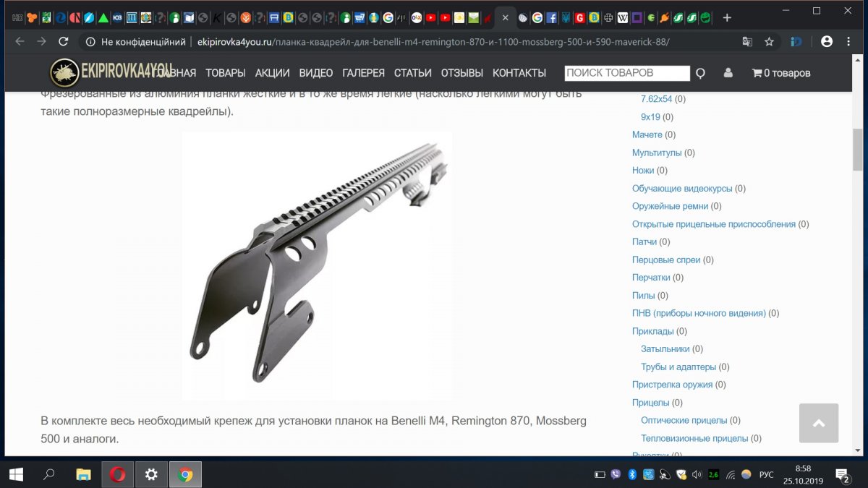Open the Wi-Fi network tray icon

(x=731, y=475)
